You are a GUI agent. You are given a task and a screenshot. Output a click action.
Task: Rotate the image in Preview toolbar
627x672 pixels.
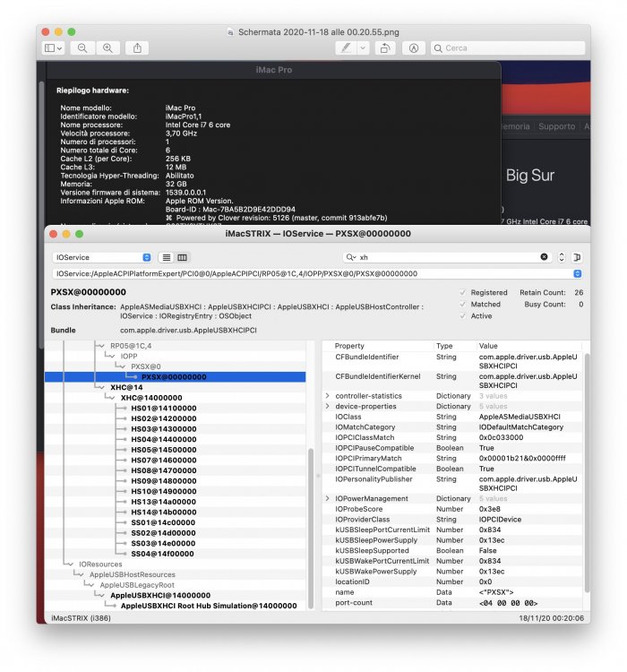pos(385,48)
